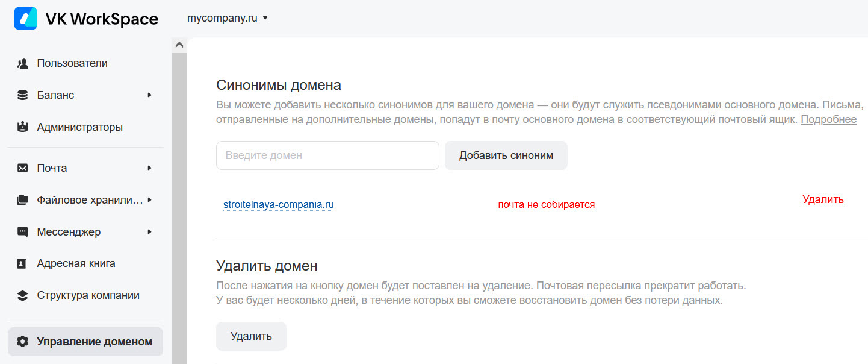
Task: Click red Удалить link for stroitelnaya-compania.ru
Action: click(823, 200)
